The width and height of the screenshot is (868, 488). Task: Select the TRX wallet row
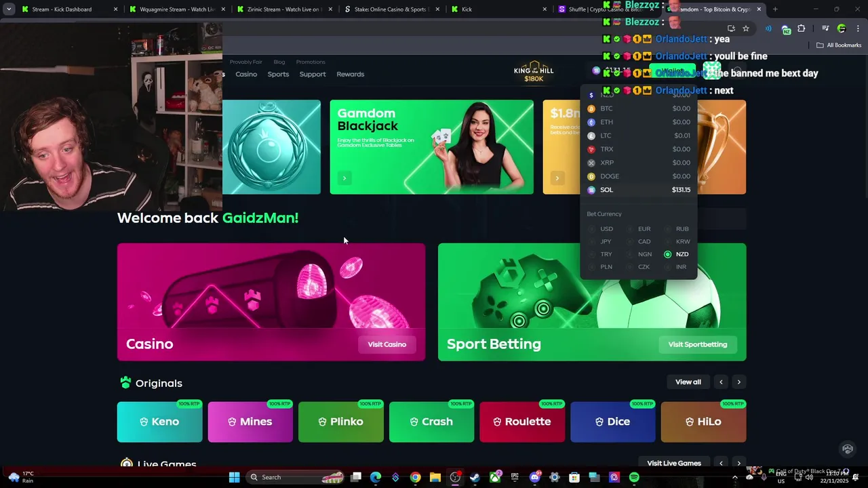tap(638, 149)
